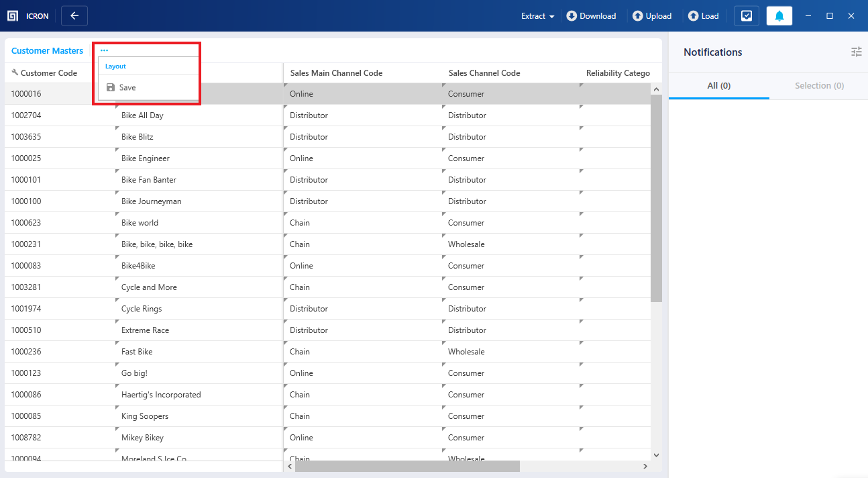Viewport: 868px width, 478px height.
Task: Click the Customer Masters link
Action: tap(47, 50)
